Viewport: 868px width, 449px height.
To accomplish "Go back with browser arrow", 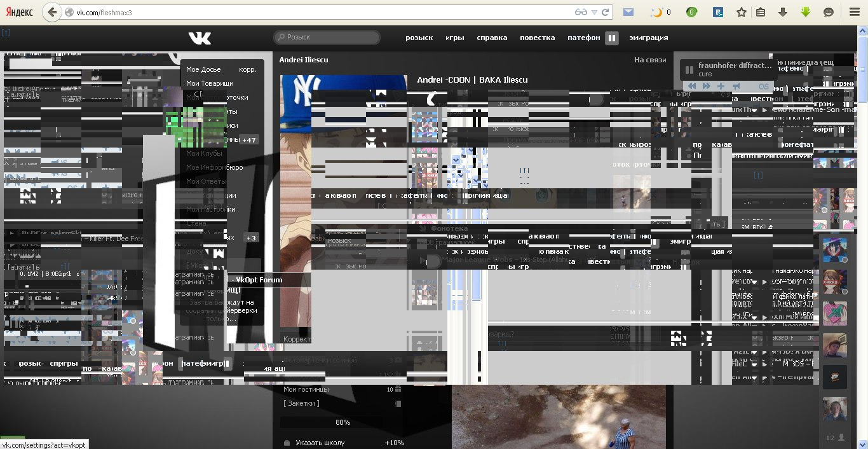I will (x=51, y=12).
